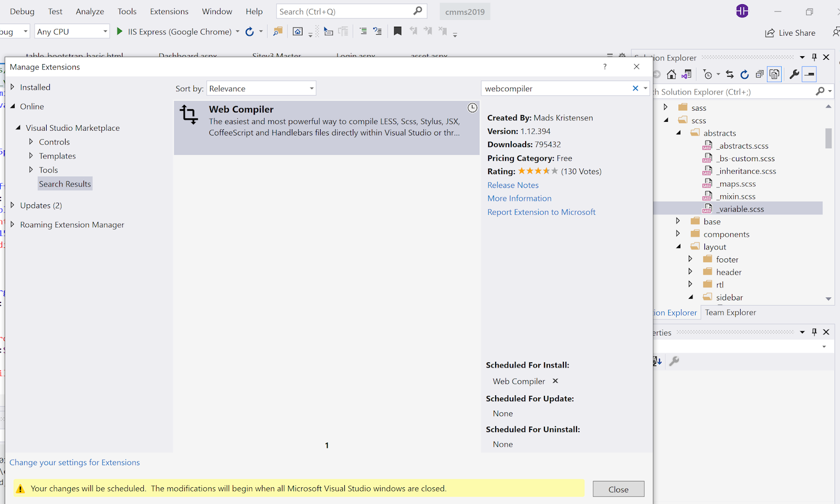Image resolution: width=840 pixels, height=504 pixels.
Task: Open Release Notes link
Action: [x=513, y=185]
